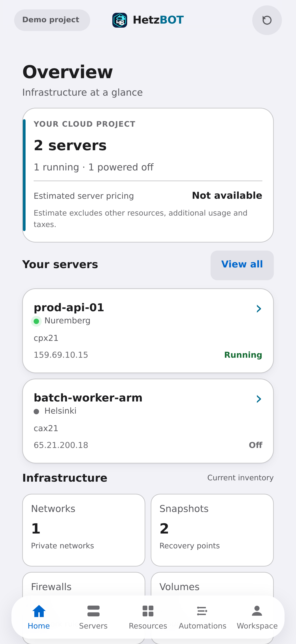Click the cpx21 server type text

coord(46,338)
